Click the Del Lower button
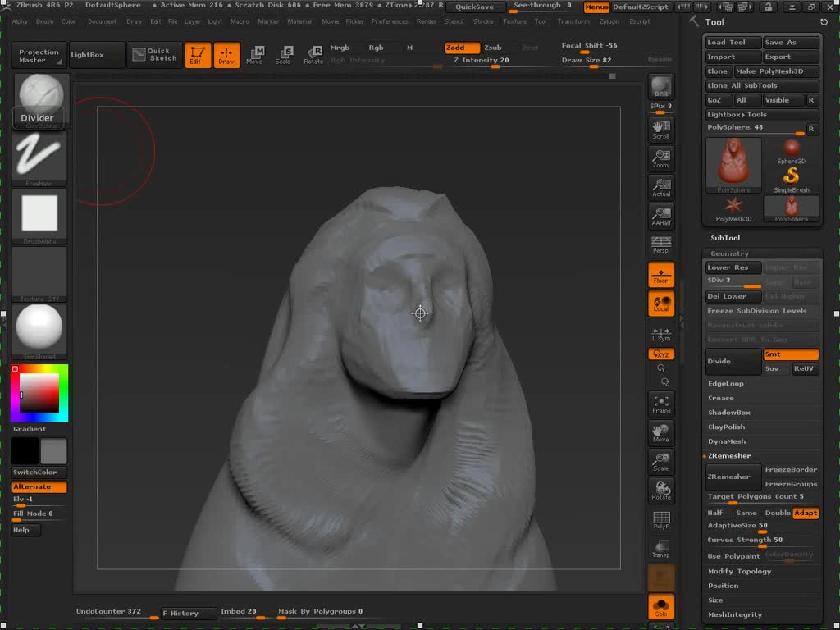The height and width of the screenshot is (630, 840). (x=733, y=296)
